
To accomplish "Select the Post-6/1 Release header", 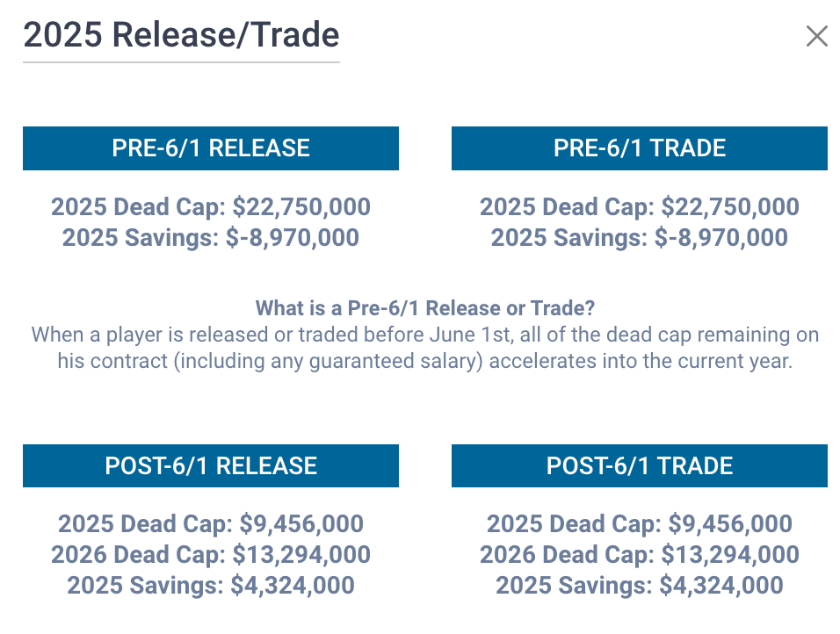I will 211,465.
